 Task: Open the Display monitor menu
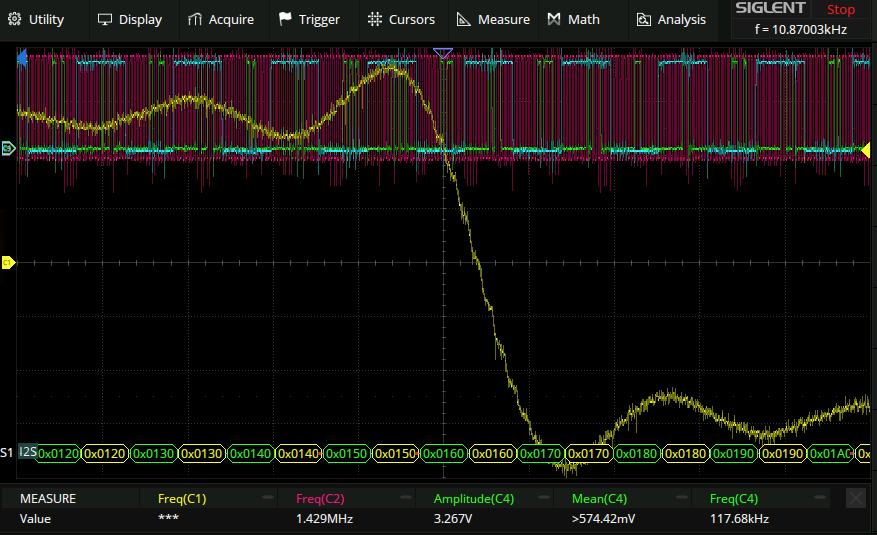129,19
